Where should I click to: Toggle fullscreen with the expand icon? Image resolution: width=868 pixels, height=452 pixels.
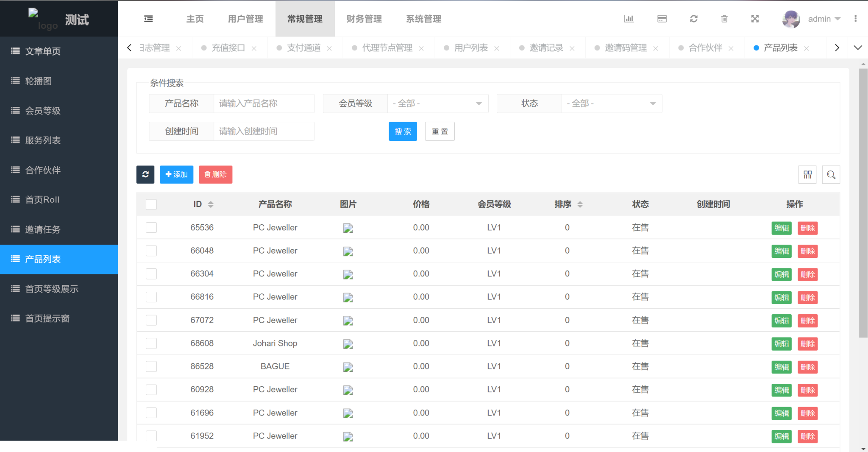(755, 19)
